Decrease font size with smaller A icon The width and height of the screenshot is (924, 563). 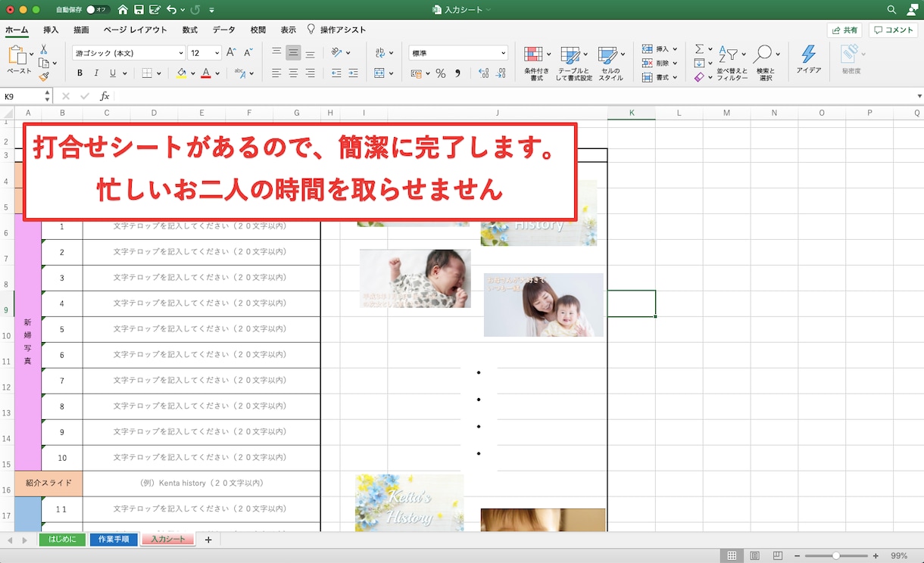click(x=248, y=53)
